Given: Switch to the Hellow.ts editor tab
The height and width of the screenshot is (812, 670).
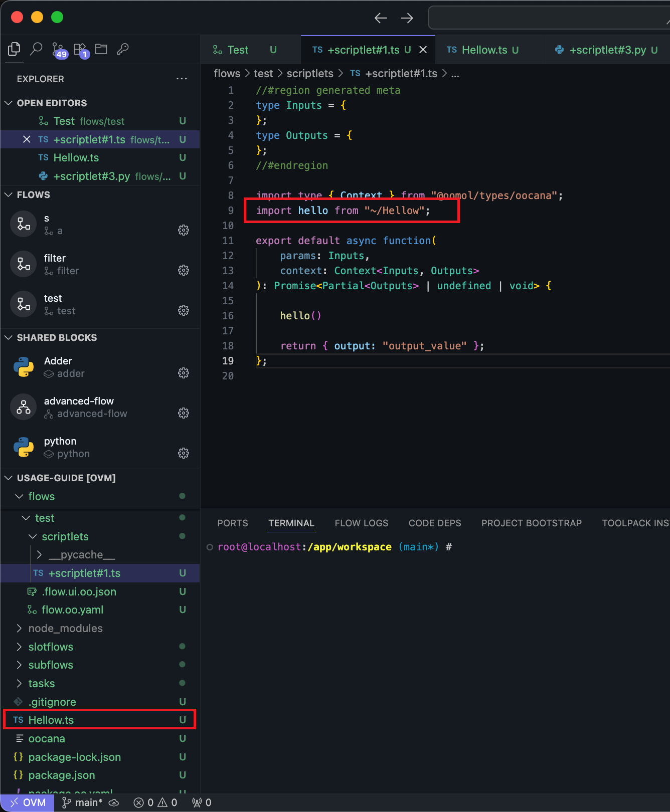Looking at the screenshot, I should coord(484,50).
